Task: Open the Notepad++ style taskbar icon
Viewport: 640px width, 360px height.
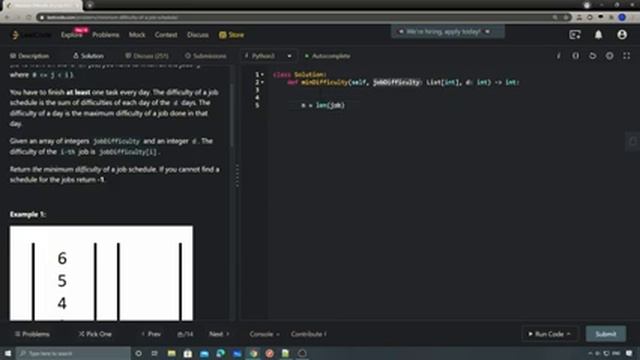Action: click(x=285, y=353)
